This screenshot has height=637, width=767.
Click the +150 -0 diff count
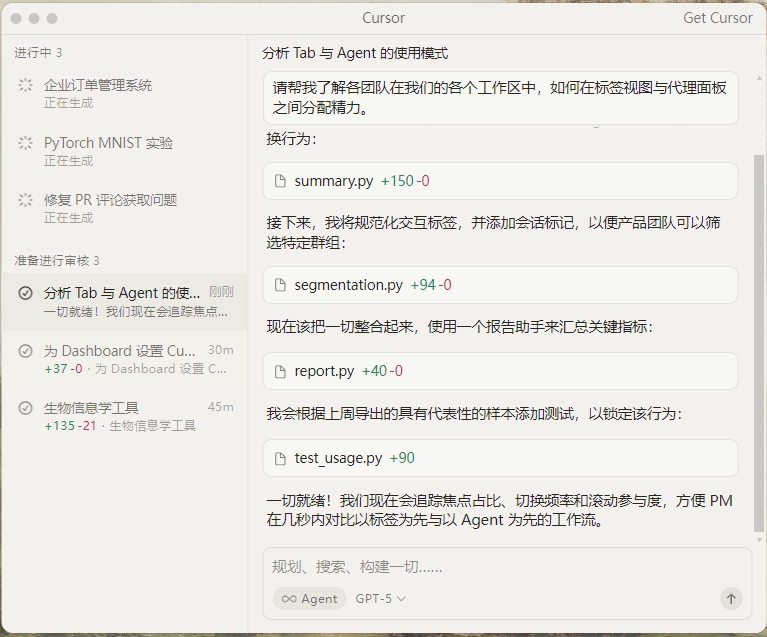click(x=405, y=181)
